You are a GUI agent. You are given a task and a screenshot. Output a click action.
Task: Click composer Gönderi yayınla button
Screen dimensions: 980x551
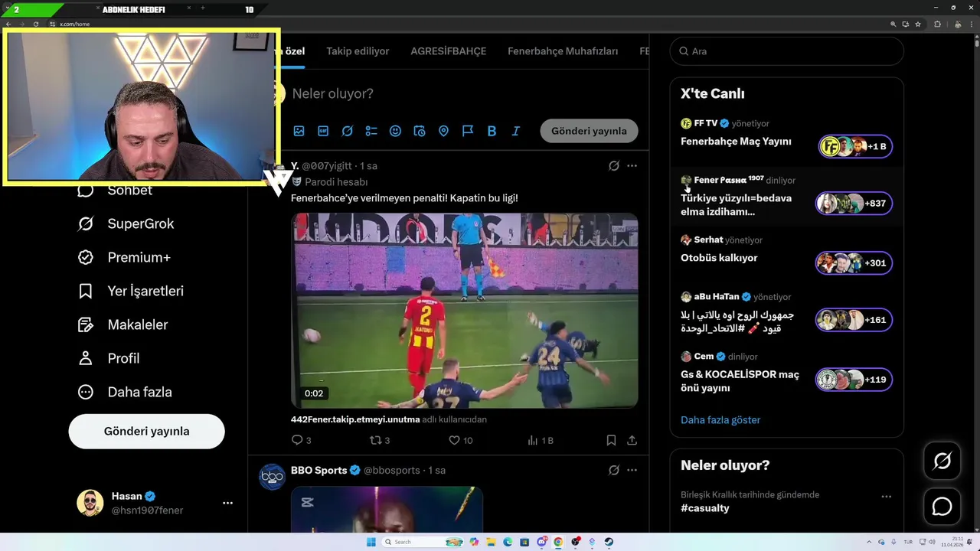tap(589, 131)
